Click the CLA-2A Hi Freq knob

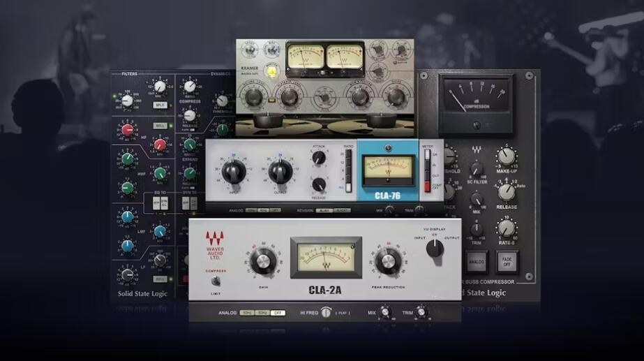click(x=326, y=313)
